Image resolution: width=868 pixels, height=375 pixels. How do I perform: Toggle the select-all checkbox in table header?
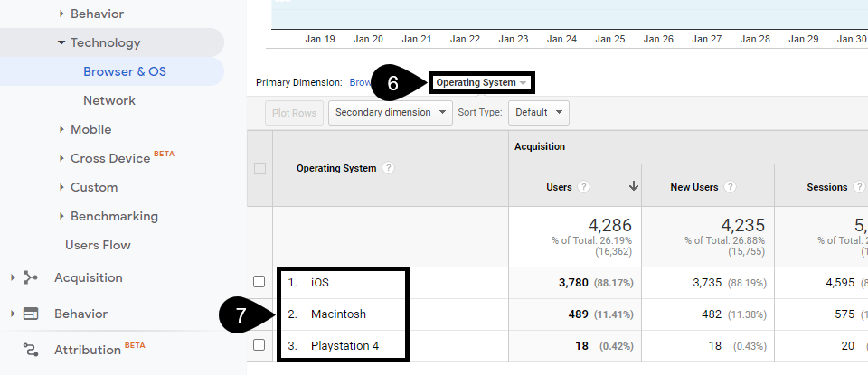pyautogui.click(x=259, y=168)
